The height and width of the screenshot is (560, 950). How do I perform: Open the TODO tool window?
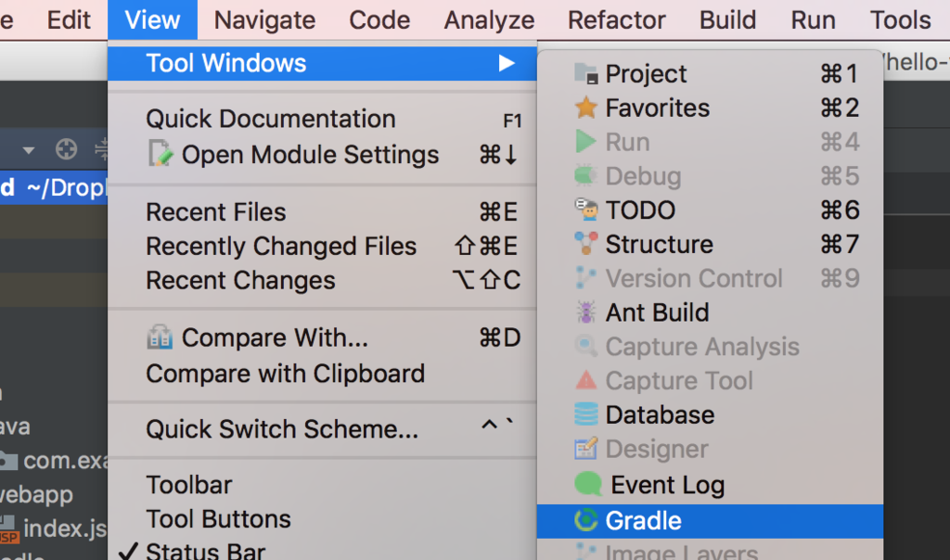point(710,210)
